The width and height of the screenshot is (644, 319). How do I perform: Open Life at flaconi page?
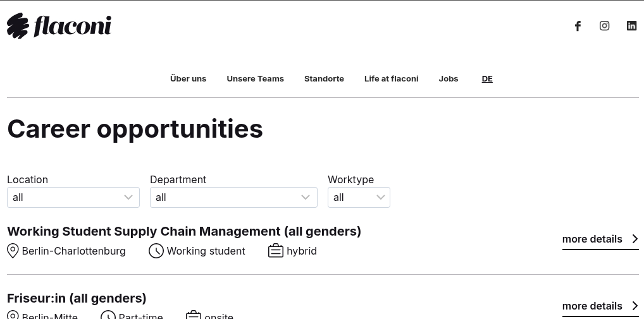391,79
